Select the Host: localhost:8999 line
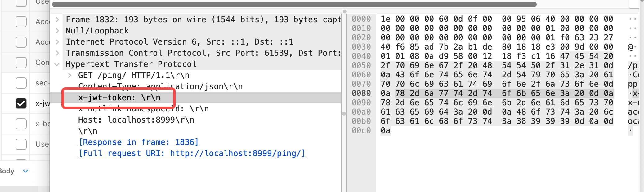 [x=136, y=120]
